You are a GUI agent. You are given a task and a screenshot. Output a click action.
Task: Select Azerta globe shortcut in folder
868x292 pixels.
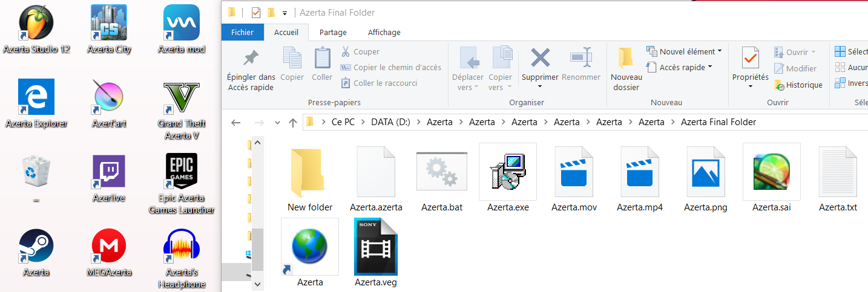[x=310, y=253]
